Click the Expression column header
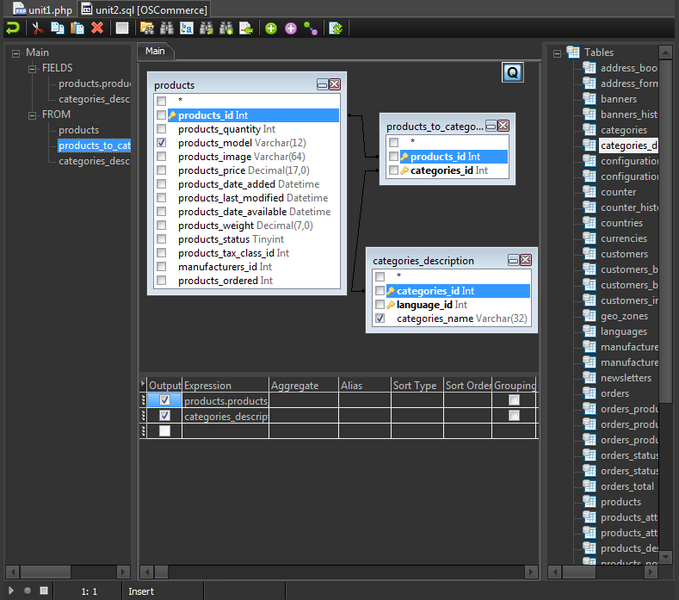 (225, 385)
